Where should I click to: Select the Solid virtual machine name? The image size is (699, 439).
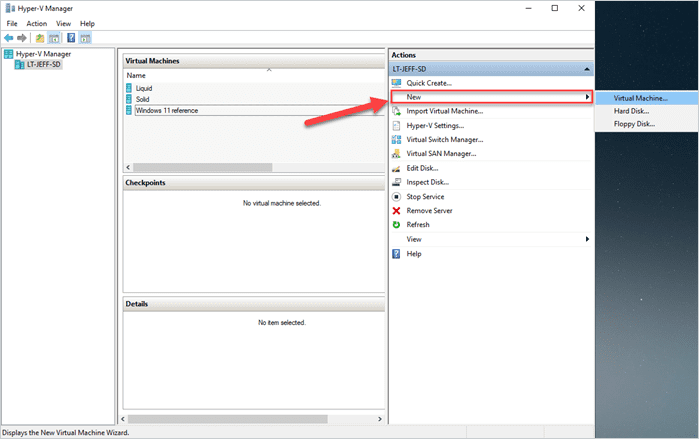(x=143, y=99)
